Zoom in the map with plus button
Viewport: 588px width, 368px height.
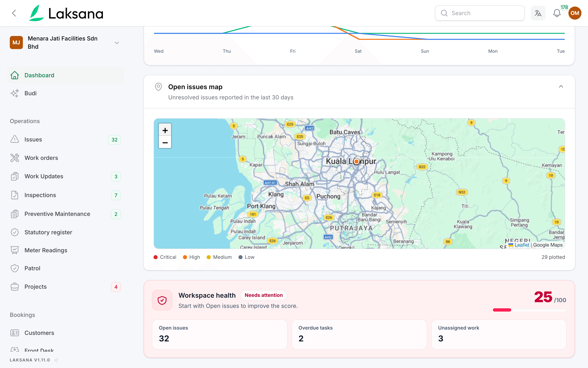tap(165, 130)
